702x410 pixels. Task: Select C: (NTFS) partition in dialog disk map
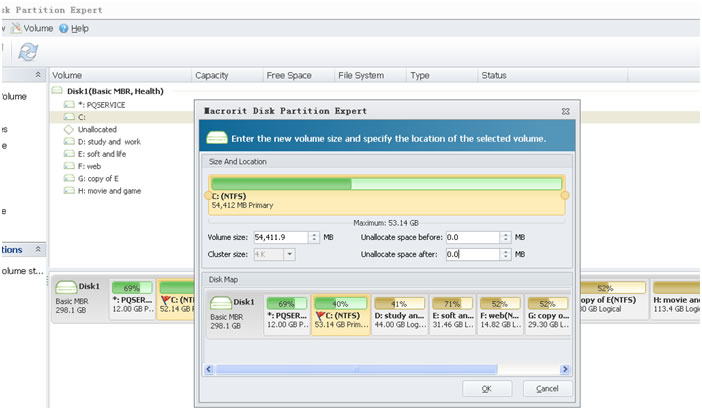[341, 314]
